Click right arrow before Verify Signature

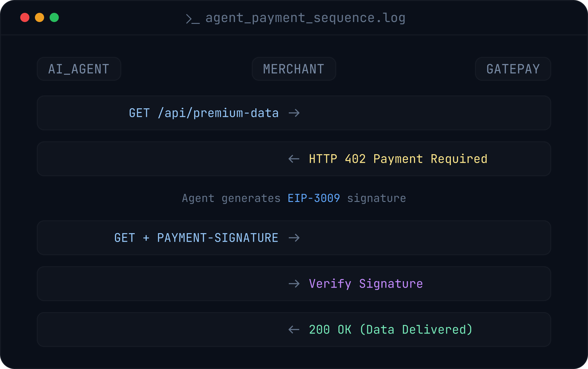(x=294, y=284)
